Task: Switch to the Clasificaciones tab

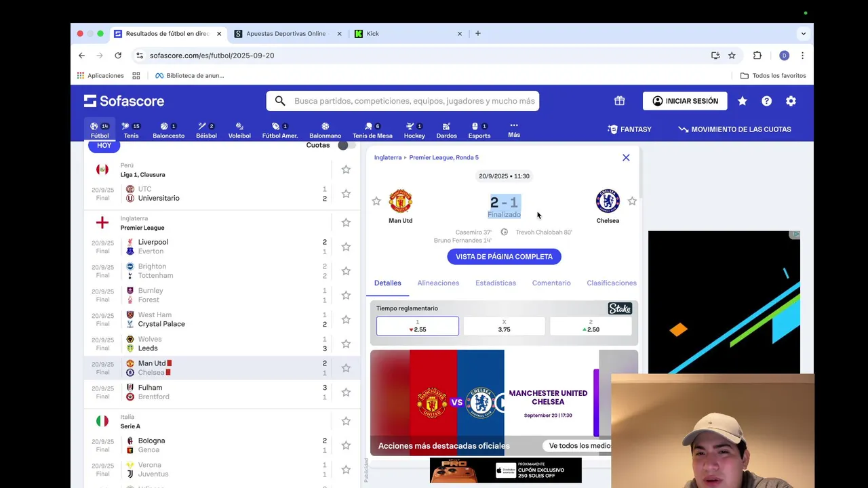Action: [x=612, y=283]
